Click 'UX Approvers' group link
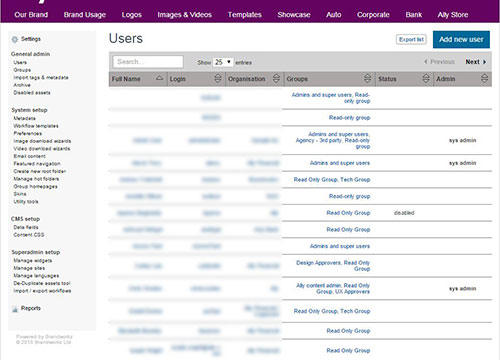500x360 pixels. point(352,292)
